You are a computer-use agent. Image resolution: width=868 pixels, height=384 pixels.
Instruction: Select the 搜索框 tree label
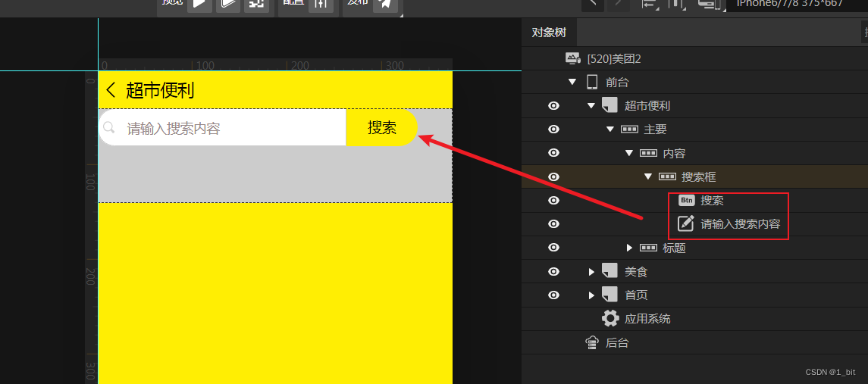pos(699,176)
